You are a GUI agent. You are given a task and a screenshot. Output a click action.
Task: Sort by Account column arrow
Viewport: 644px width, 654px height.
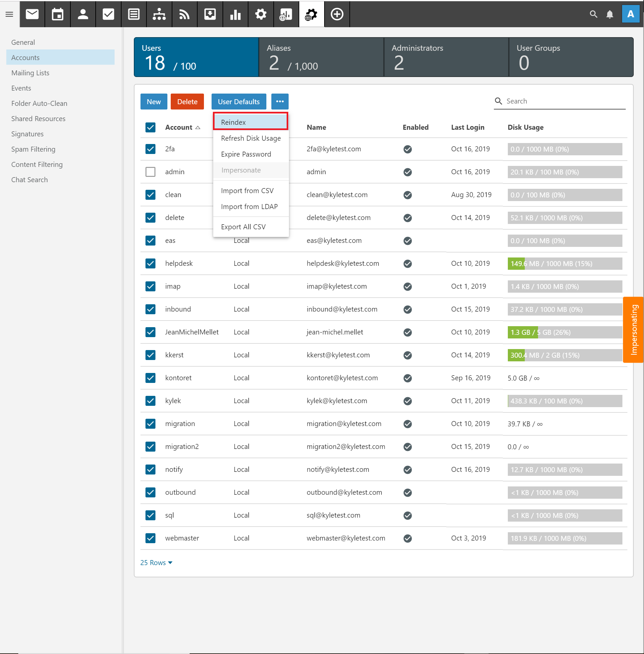[198, 127]
